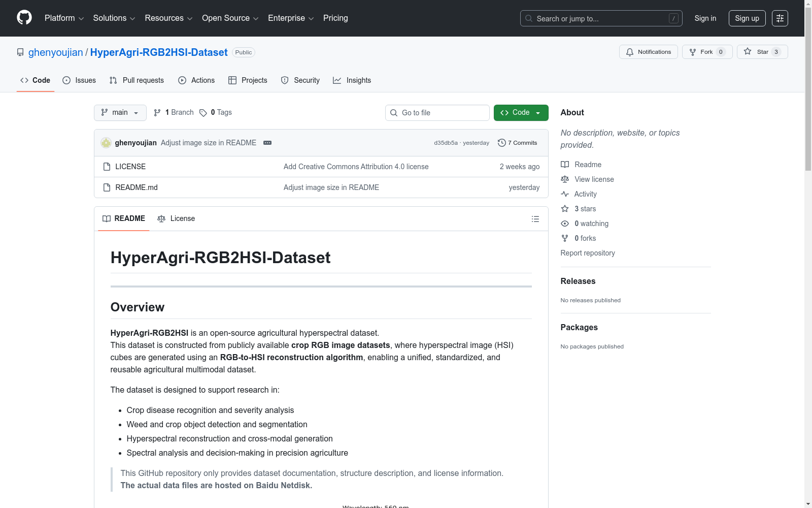Image resolution: width=812 pixels, height=508 pixels.
Task: Open the Actions tab
Action: click(x=196, y=80)
